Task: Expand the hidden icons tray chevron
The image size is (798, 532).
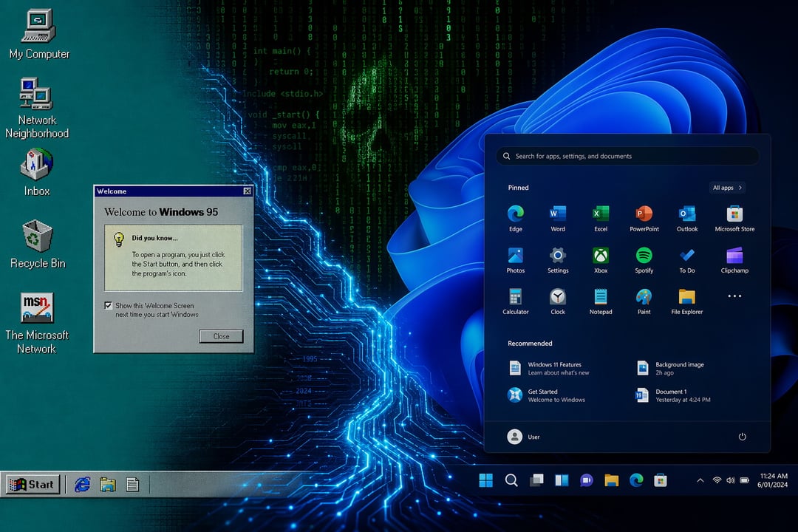Action: (x=700, y=480)
